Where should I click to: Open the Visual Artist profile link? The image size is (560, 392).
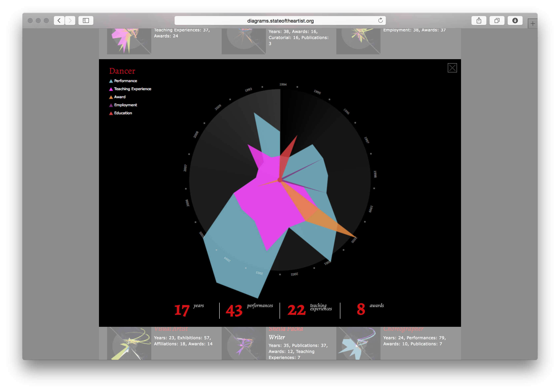pos(171,329)
